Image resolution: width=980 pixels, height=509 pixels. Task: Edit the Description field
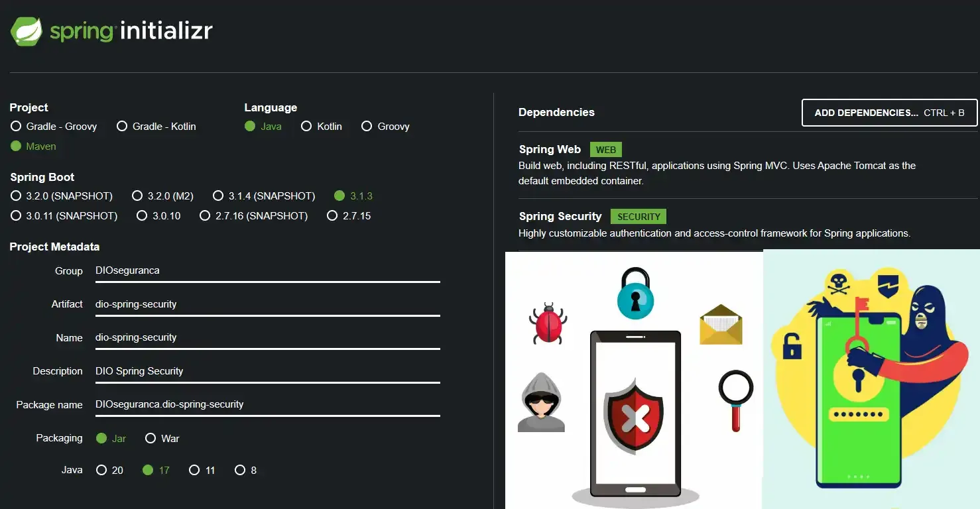[267, 372]
